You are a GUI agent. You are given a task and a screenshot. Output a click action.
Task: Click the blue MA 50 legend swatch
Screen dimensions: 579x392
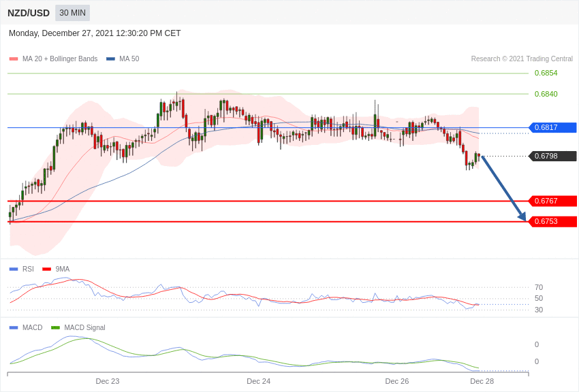[110, 59]
